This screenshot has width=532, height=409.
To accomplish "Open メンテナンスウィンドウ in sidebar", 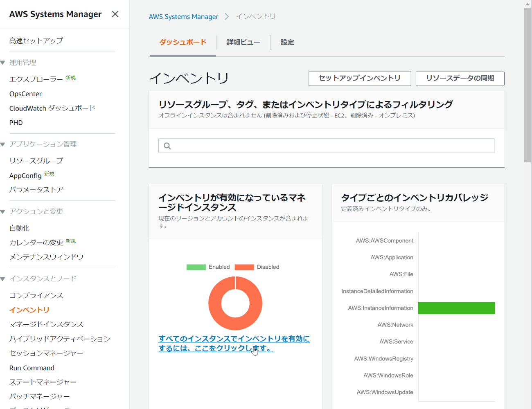I will click(46, 257).
